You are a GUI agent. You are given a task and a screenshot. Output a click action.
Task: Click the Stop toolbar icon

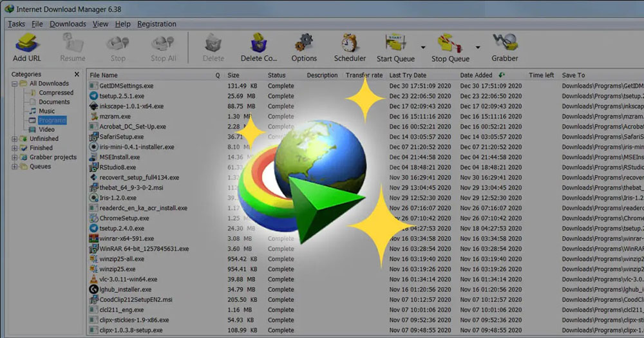point(118,43)
